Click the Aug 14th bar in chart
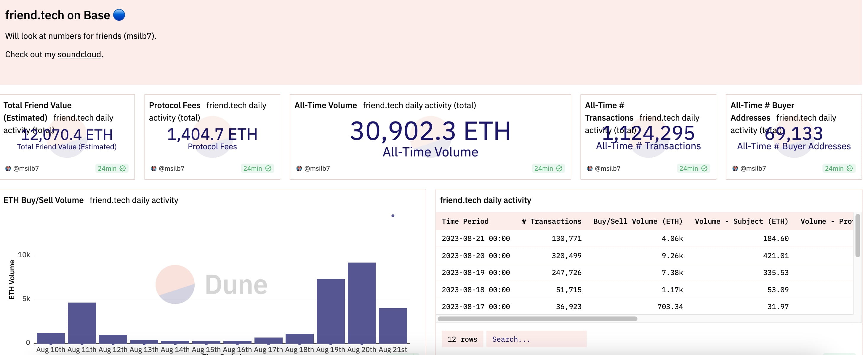This screenshot has width=868, height=355. point(175,342)
